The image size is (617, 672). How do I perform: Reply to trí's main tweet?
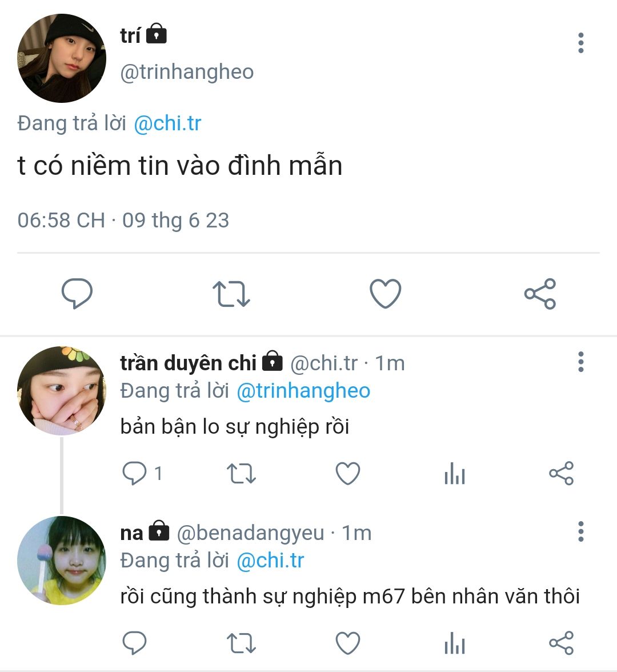tap(77, 294)
